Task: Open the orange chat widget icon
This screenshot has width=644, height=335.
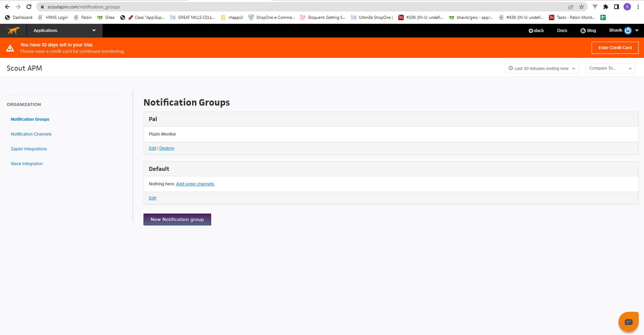Action: [x=629, y=322]
